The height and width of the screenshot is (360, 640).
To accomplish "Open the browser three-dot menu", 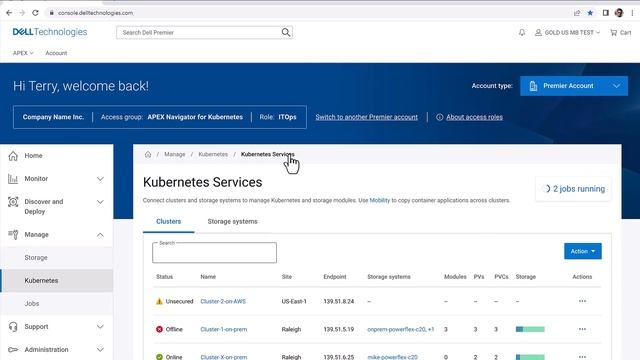I will [632, 13].
